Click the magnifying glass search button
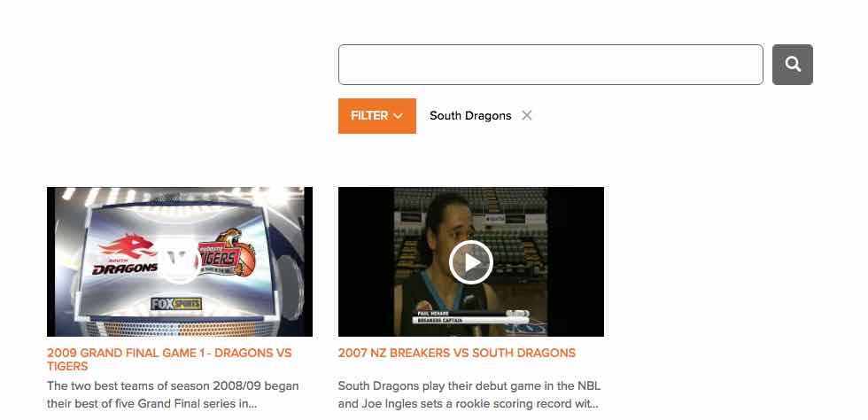 (x=792, y=65)
